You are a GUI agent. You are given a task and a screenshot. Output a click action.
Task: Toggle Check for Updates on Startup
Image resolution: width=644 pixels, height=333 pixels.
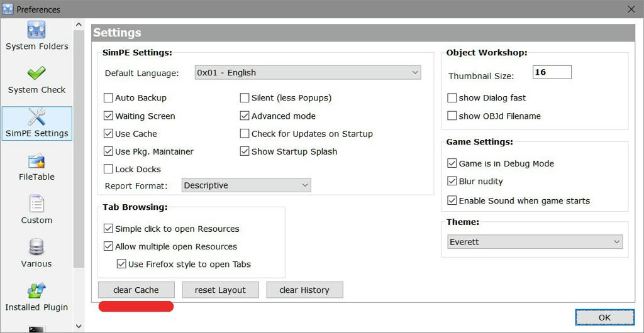point(245,134)
